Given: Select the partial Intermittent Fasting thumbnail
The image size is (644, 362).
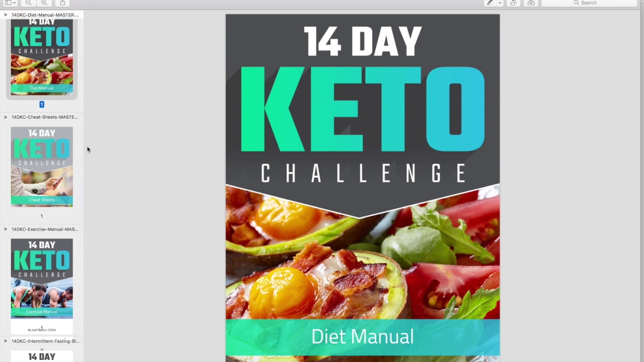Looking at the screenshot, I should coord(42,356).
